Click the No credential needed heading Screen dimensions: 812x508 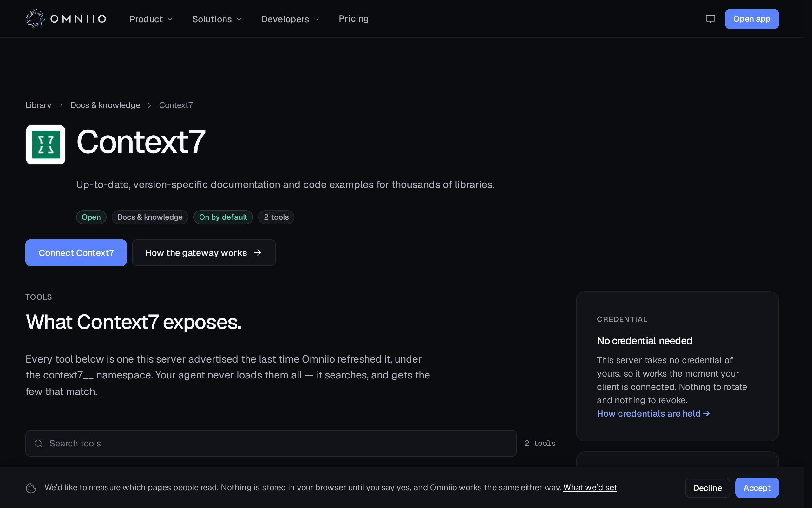(x=645, y=341)
